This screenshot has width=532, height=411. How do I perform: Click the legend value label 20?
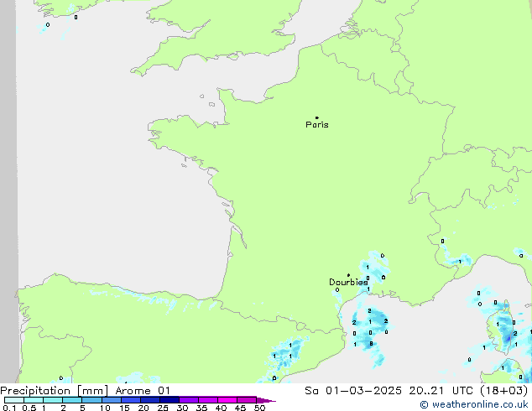[x=143, y=408]
